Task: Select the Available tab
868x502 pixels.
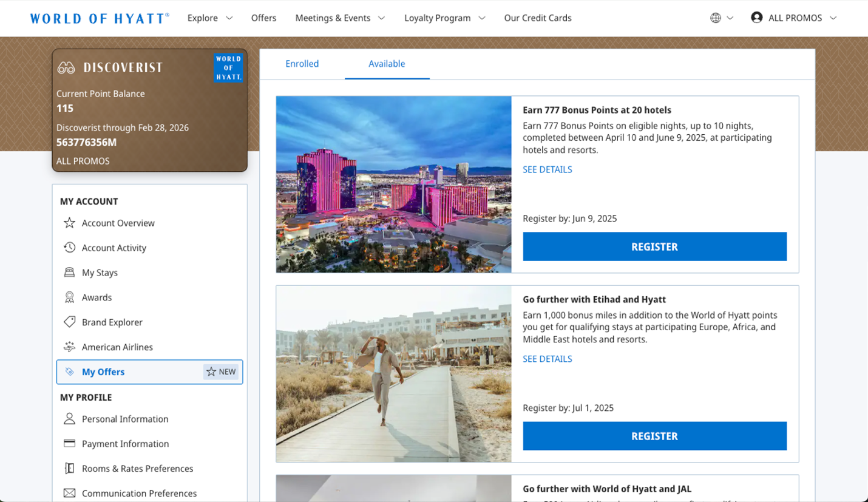Action: click(x=387, y=64)
